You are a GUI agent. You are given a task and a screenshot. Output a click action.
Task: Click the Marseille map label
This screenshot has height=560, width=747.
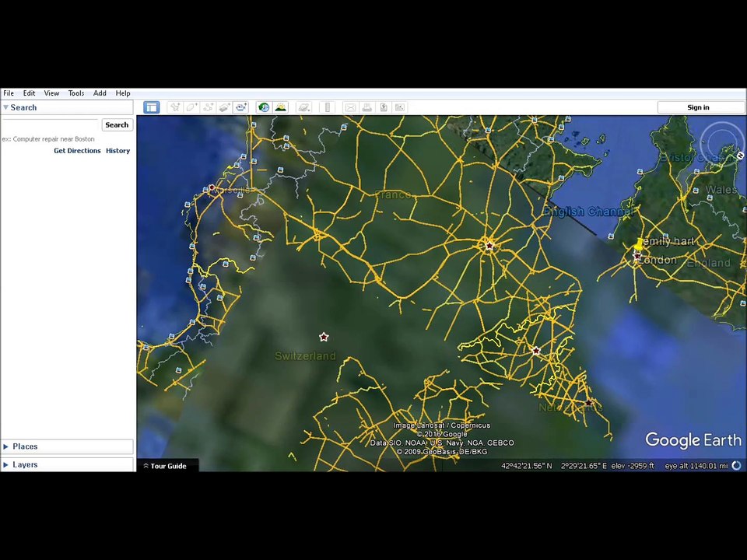(x=232, y=190)
